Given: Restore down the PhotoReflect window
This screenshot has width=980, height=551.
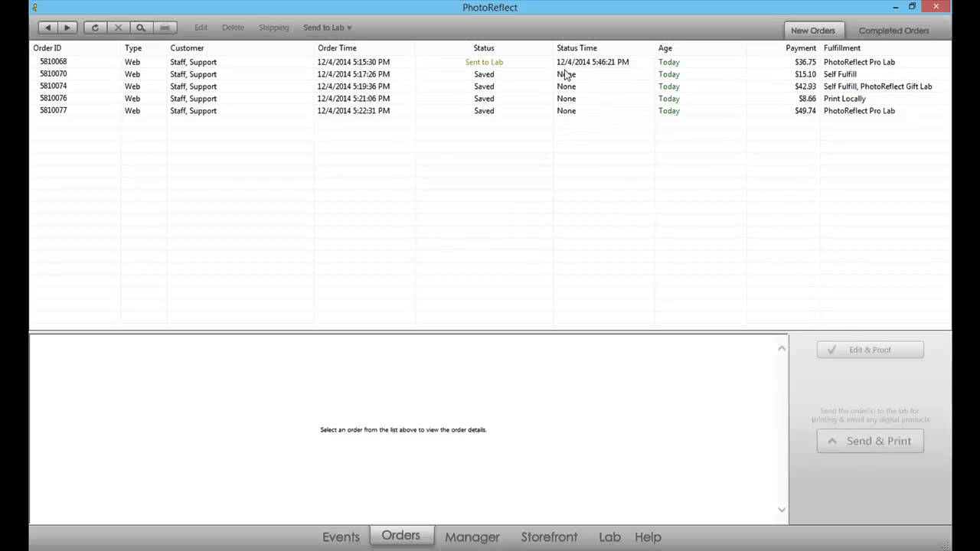Looking at the screenshot, I should tap(912, 7).
